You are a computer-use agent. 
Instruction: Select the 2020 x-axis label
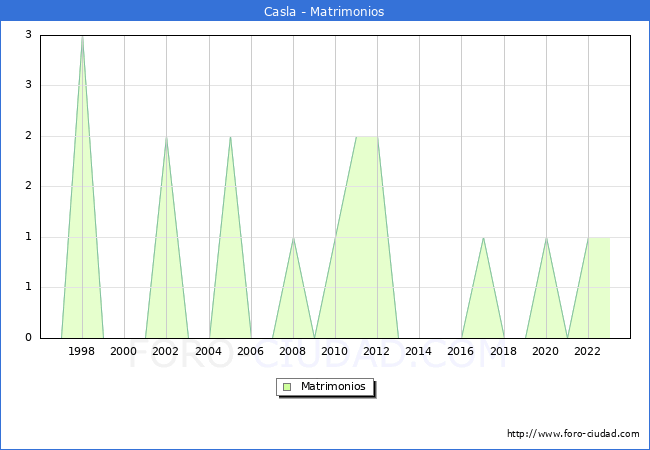(x=546, y=351)
